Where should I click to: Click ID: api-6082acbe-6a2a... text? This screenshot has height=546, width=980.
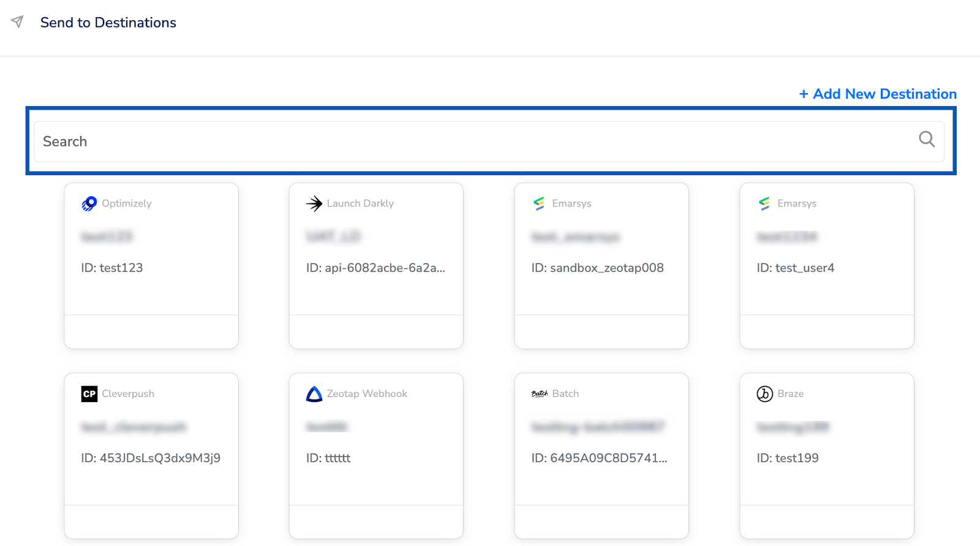point(376,268)
